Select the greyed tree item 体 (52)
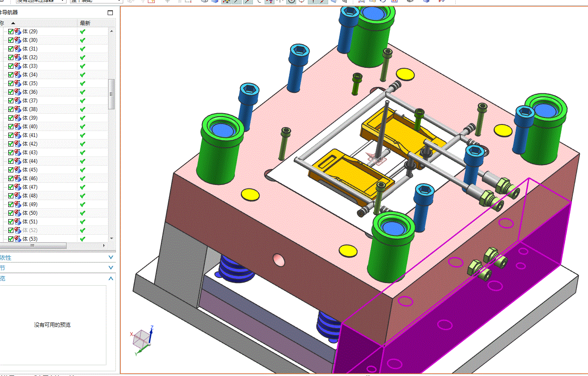The height and width of the screenshot is (376, 588). 30,230
